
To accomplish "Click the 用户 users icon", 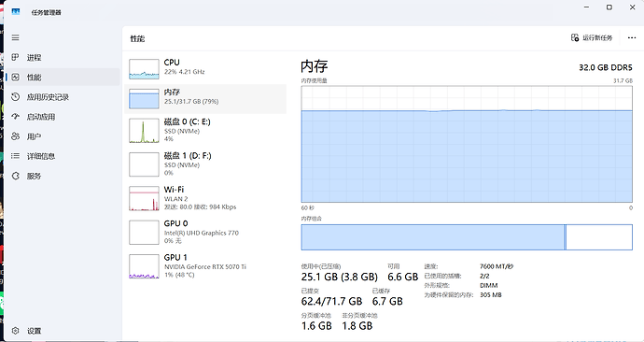I will tap(15, 136).
